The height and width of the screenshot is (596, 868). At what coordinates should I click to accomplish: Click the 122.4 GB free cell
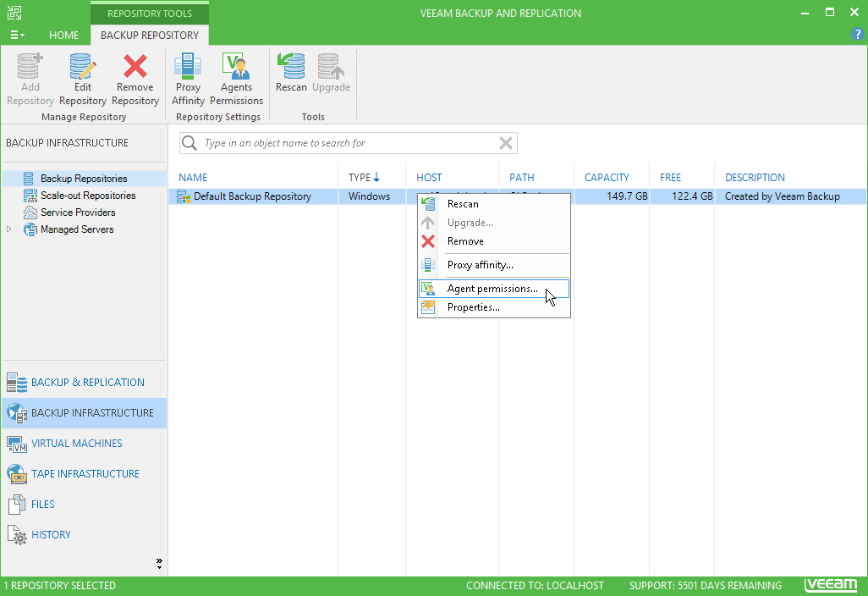point(692,196)
